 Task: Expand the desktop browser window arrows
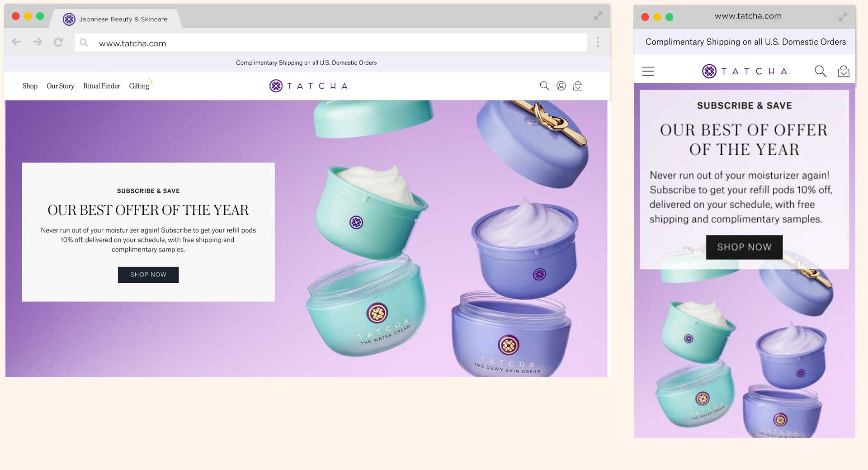point(598,16)
